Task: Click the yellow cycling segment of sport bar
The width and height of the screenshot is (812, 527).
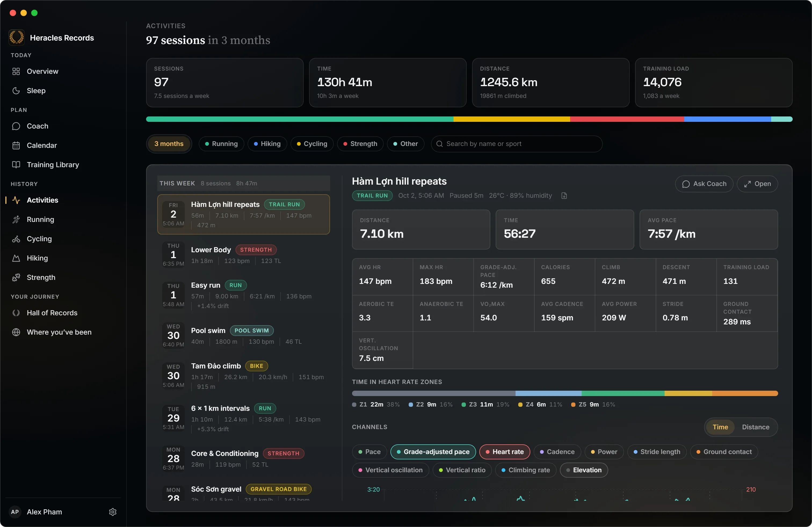Action: 512,119
